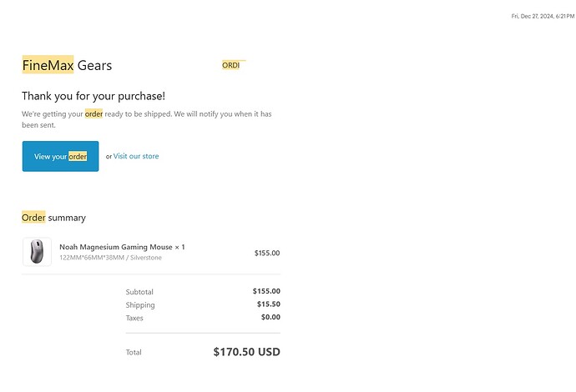Screen dimensions: 576x392
Task: Click the highlighted ORDI text
Action: pos(230,65)
